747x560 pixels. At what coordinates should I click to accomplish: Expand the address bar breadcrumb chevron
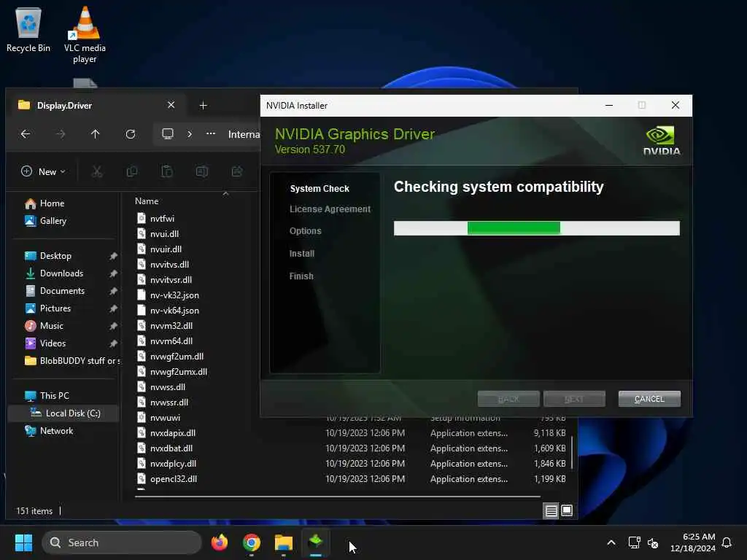190,134
